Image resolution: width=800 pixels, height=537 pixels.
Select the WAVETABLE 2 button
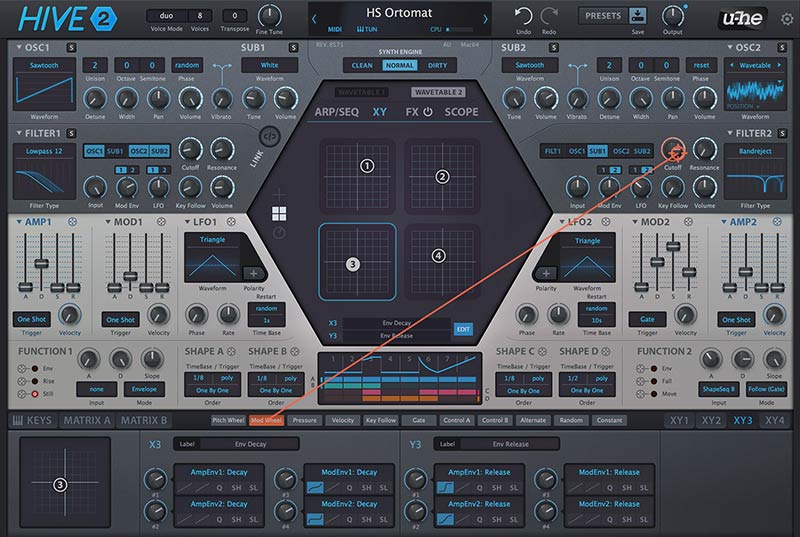pyautogui.click(x=438, y=92)
